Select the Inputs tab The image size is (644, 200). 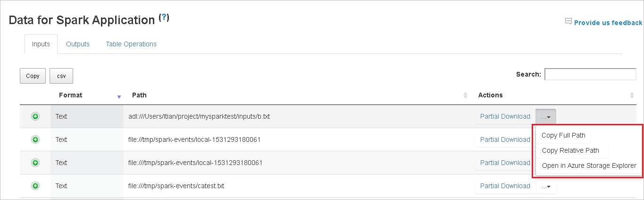[41, 44]
